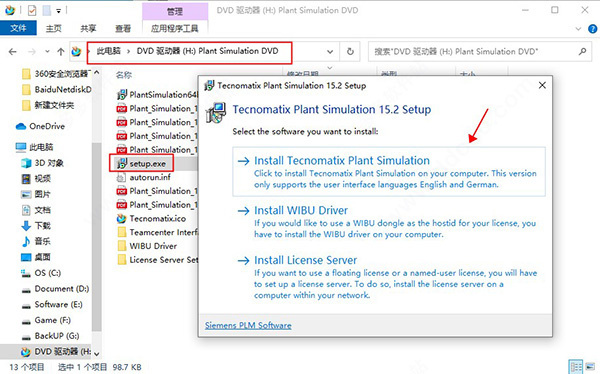Click the forward navigation arrow

[32, 52]
